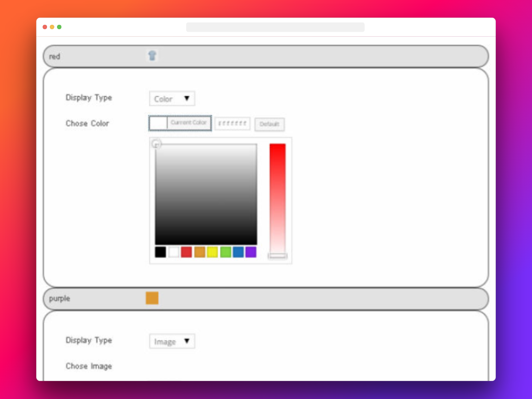Select the black preset swatch
532x399 pixels.
[161, 252]
